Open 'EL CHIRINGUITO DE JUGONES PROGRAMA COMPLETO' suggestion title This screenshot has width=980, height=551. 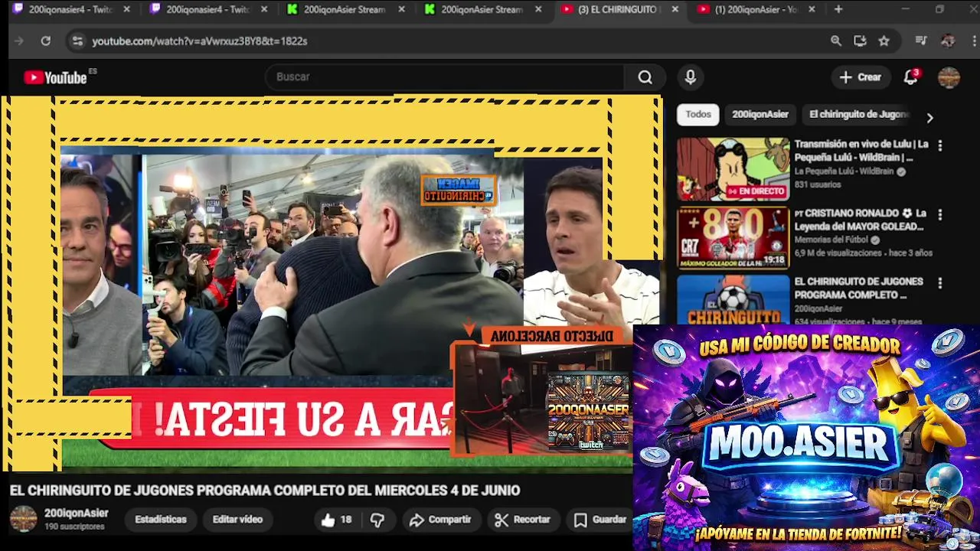tap(859, 288)
